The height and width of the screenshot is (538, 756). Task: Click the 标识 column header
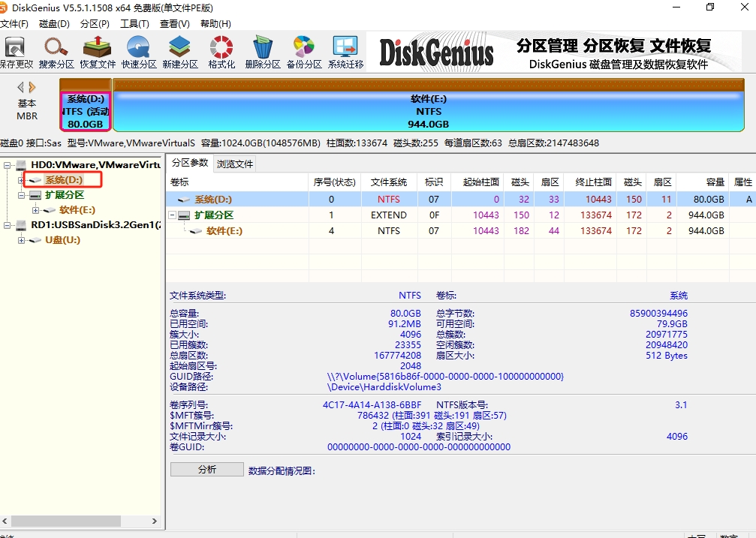(435, 182)
